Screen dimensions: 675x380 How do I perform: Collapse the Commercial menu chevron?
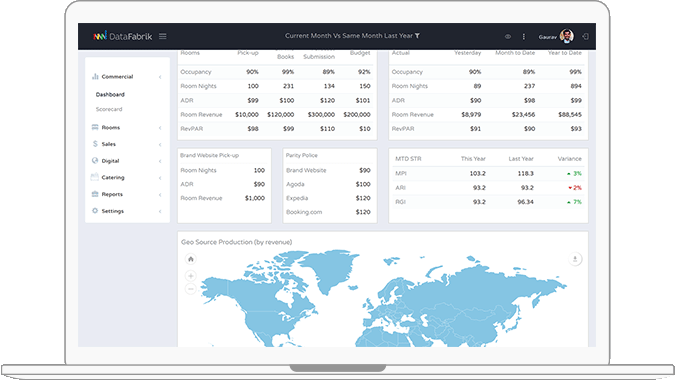coord(160,77)
